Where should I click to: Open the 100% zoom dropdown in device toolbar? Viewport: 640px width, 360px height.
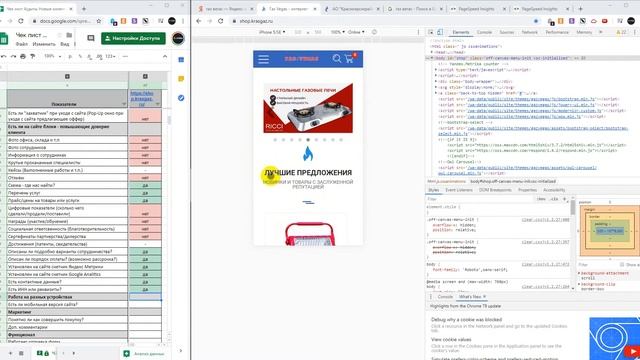coord(338,32)
